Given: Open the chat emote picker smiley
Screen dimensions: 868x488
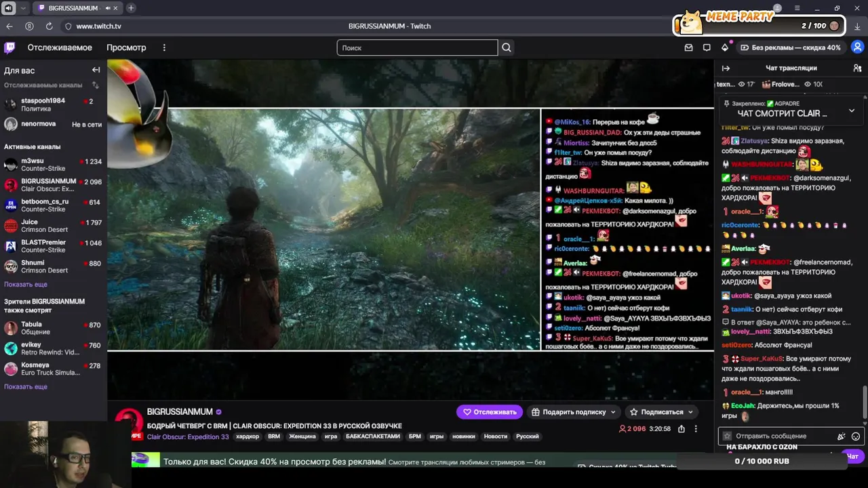Looking at the screenshot, I should 856,436.
